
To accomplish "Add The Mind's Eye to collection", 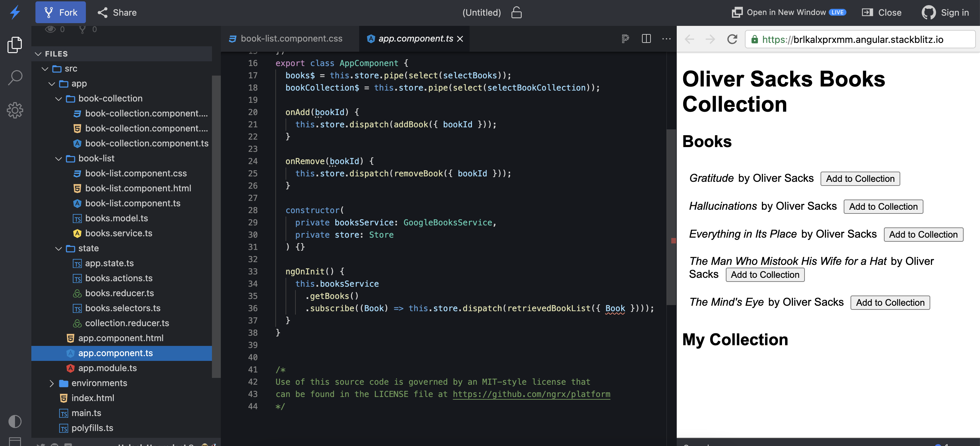I will pyautogui.click(x=890, y=303).
